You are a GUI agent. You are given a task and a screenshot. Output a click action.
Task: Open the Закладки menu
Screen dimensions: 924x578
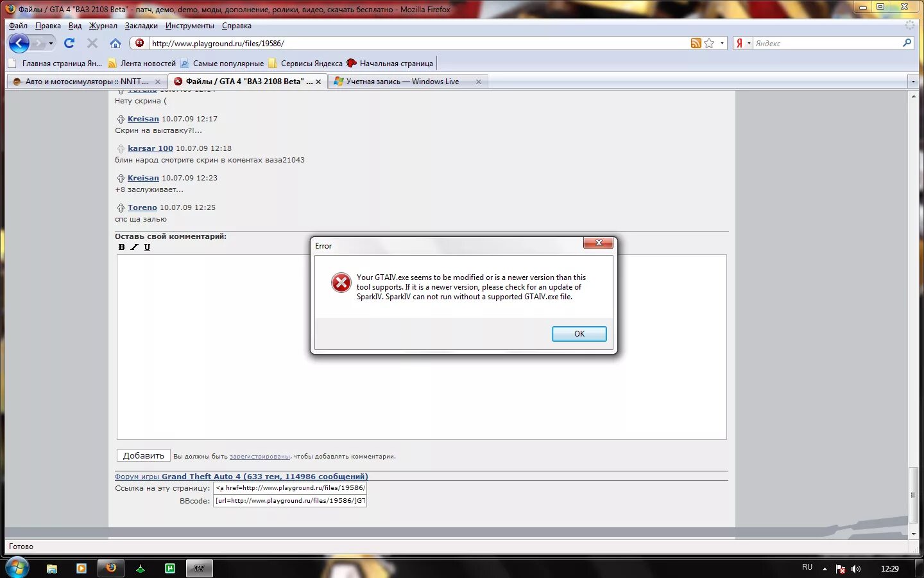[141, 26]
